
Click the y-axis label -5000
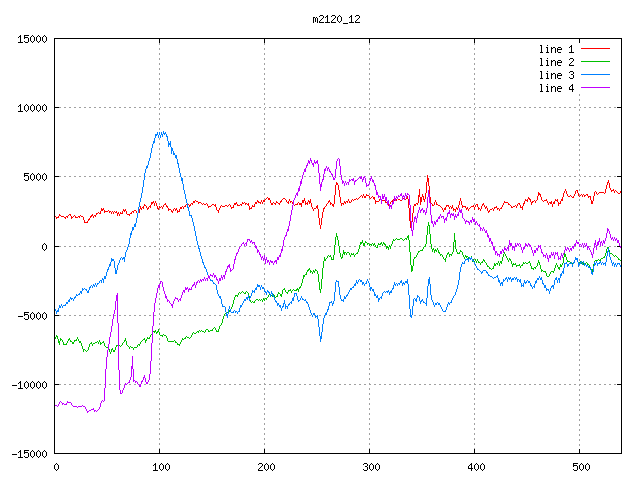(x=32, y=316)
